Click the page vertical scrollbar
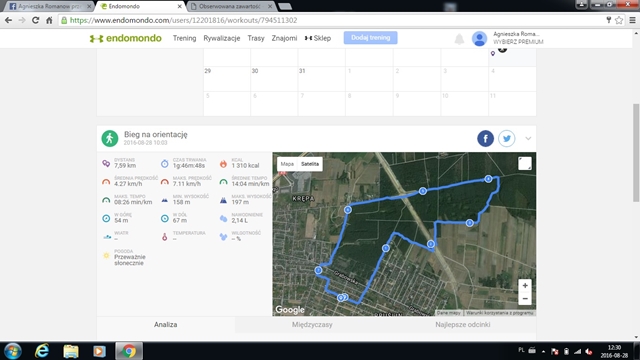The image size is (640, 360). (636, 153)
